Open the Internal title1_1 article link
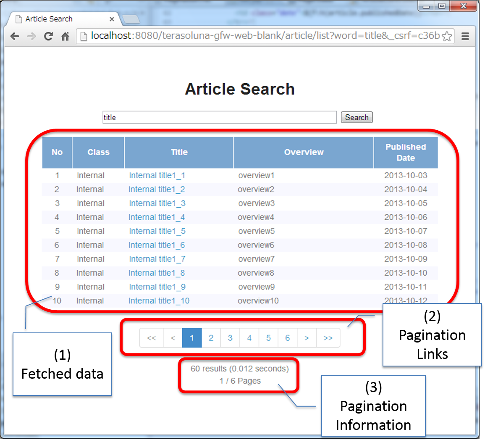The width and height of the screenshot is (485, 448). 157,176
